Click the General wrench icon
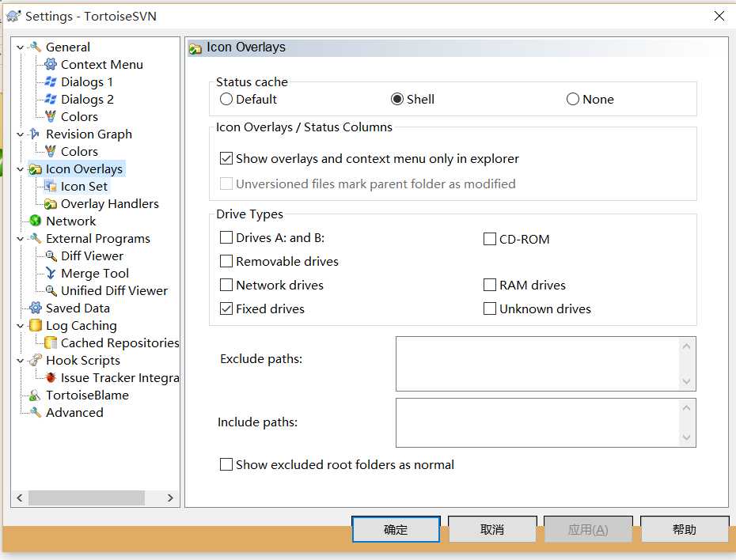 pyautogui.click(x=36, y=47)
